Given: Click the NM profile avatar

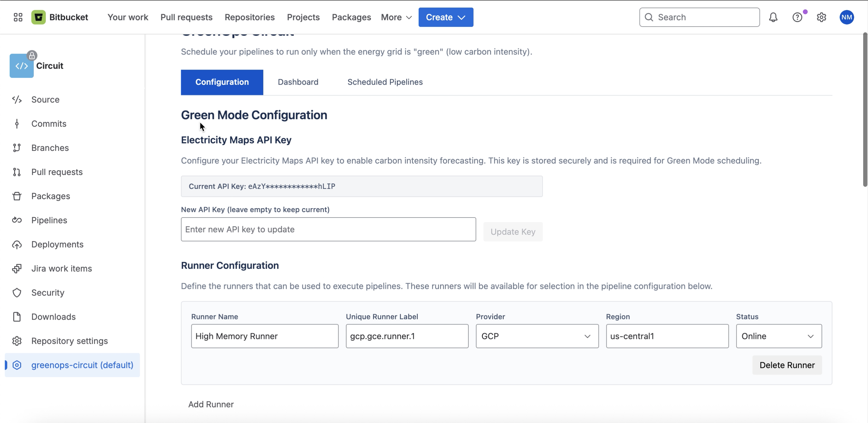Looking at the screenshot, I should click(x=846, y=17).
